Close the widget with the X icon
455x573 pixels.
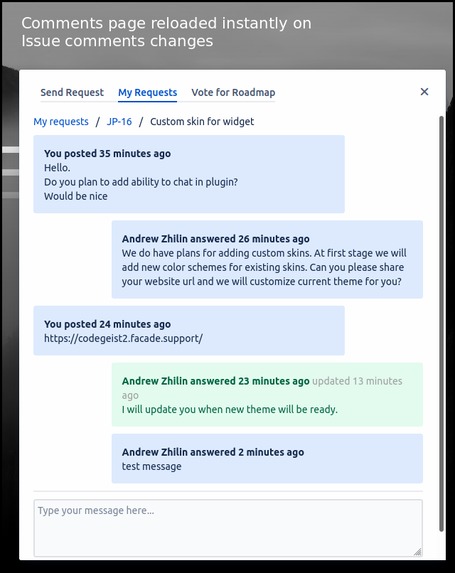(x=424, y=92)
